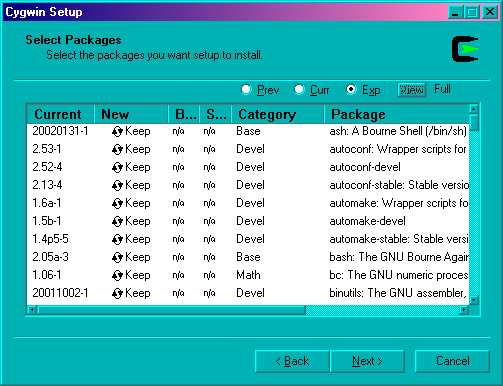
Task: Click the vertical scrollbar down arrow
Action: click(x=474, y=300)
